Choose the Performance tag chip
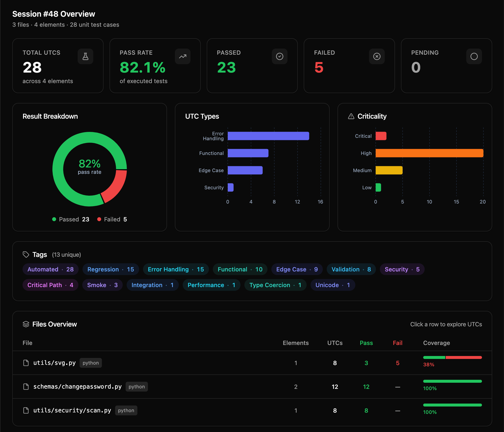The height and width of the screenshot is (432, 504). point(211,285)
